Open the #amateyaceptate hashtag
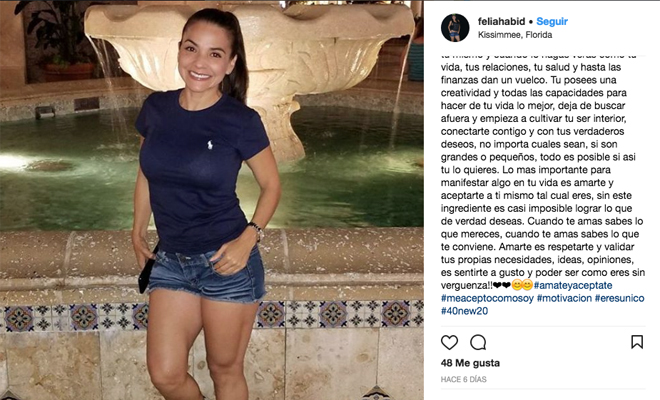Viewport: 660px width, 400px height. pyautogui.click(x=573, y=285)
